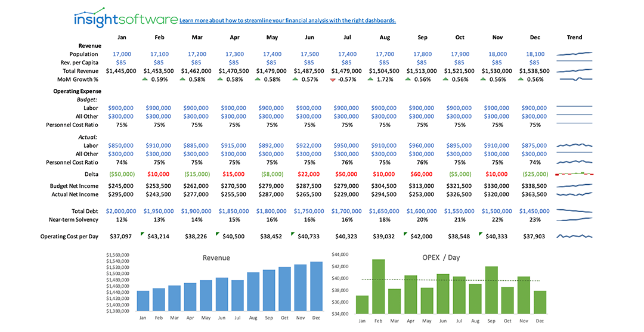Click green flag beside Nov Operating Cost $40,333

(x=480, y=234)
